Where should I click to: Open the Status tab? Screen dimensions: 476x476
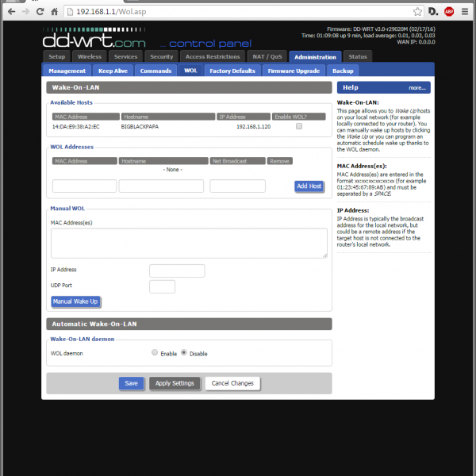358,57
